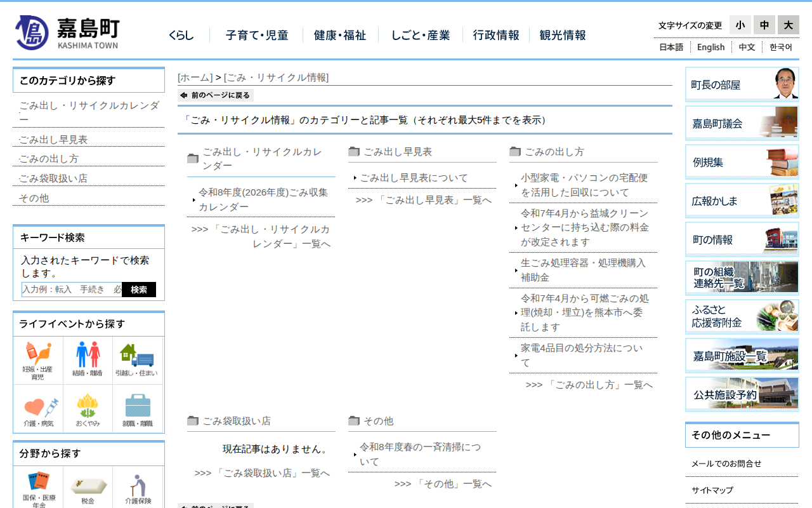Image resolution: width=812 pixels, height=508 pixels.
Task: Expand the ごみの出し方 full list link
Action: pos(589,385)
